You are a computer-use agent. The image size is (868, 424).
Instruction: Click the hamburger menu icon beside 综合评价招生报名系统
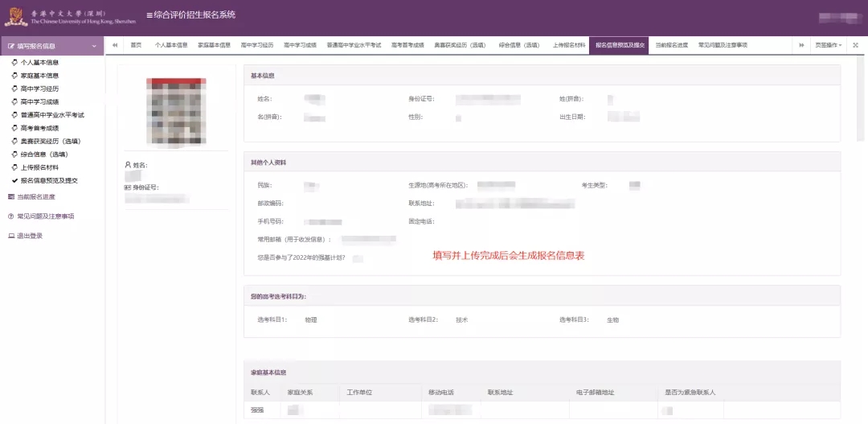pos(149,16)
